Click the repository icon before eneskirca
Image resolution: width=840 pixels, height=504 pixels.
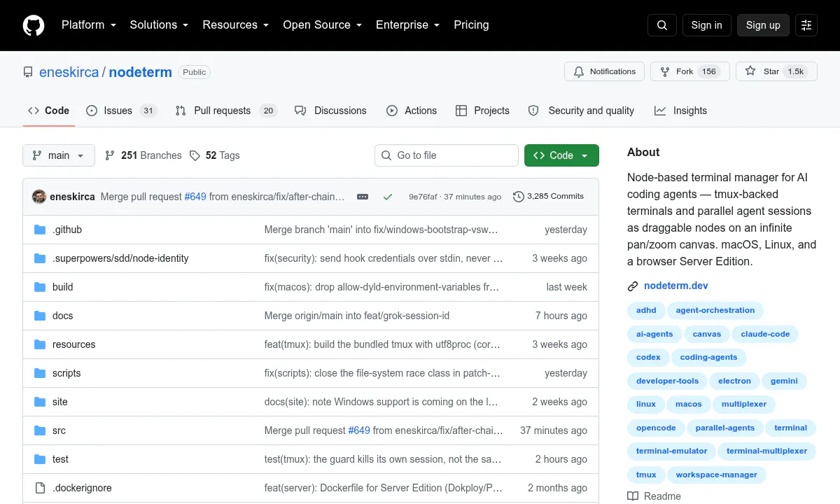pos(28,72)
